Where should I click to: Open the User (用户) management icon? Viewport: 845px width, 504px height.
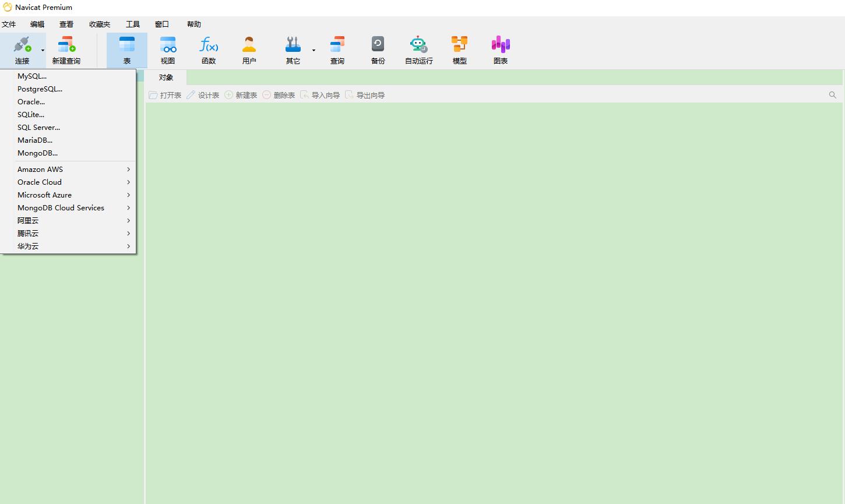click(x=249, y=50)
